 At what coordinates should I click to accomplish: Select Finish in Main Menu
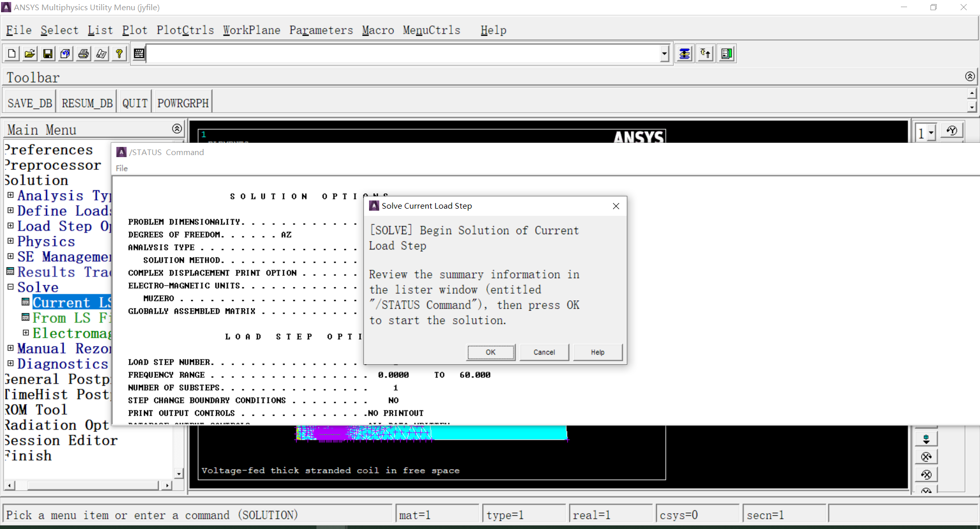[29, 456]
